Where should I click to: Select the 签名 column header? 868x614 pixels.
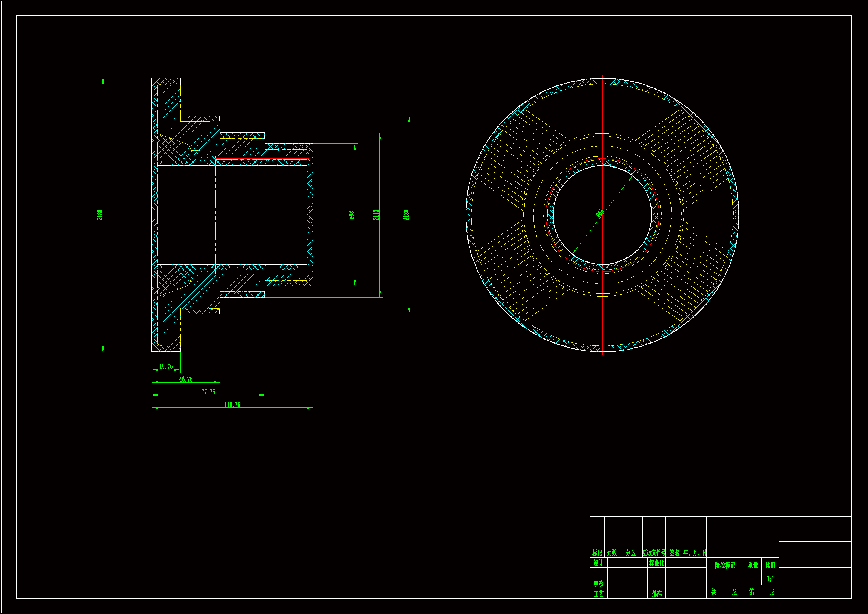coord(674,553)
